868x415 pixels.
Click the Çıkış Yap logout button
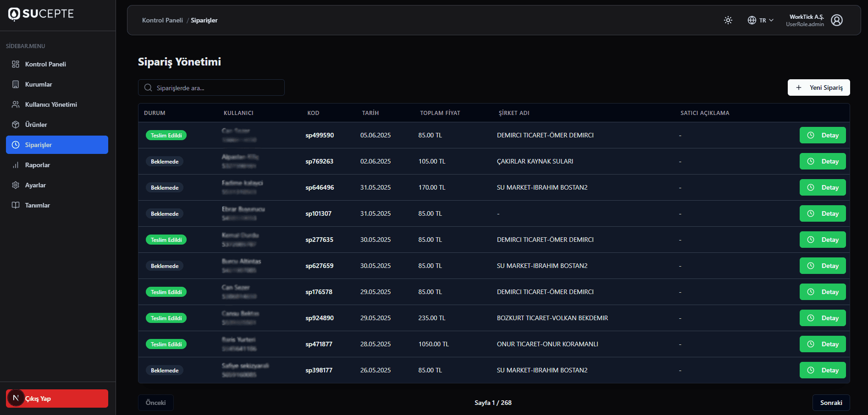click(x=57, y=399)
